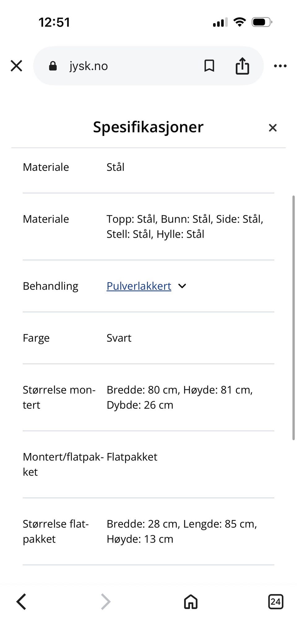This screenshot has width=297, height=644.
Task: Tap the Wi-Fi status icon
Action: pyautogui.click(x=239, y=22)
